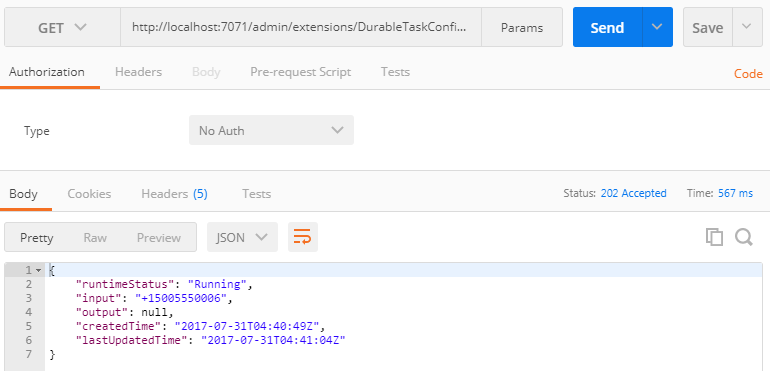The width and height of the screenshot is (770, 371).
Task: Copy the response with the copy icon
Action: click(x=714, y=237)
